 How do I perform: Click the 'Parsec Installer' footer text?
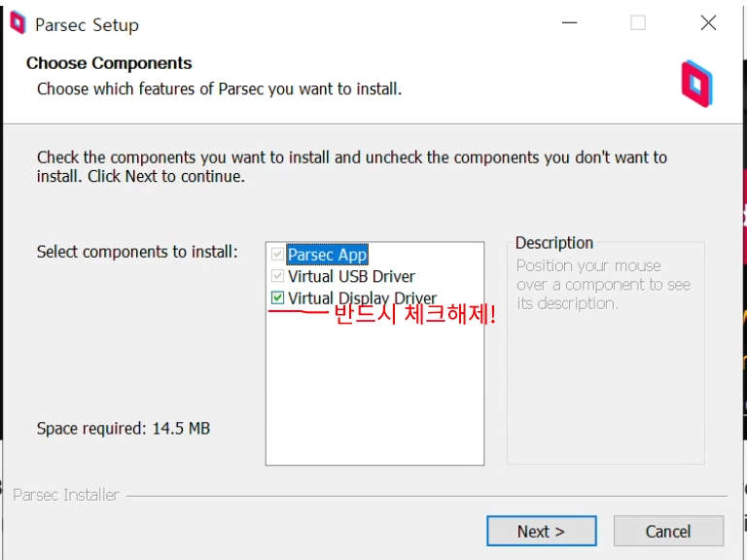click(x=66, y=495)
